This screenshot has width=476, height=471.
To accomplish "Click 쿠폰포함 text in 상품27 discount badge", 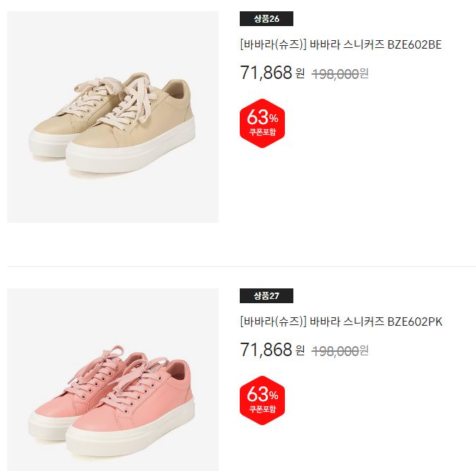I will coord(262,409).
